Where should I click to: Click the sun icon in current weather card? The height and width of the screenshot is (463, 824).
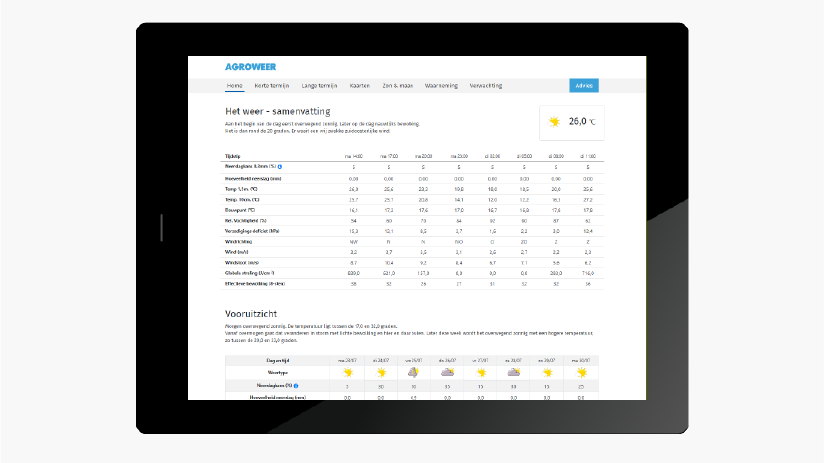pyautogui.click(x=554, y=122)
